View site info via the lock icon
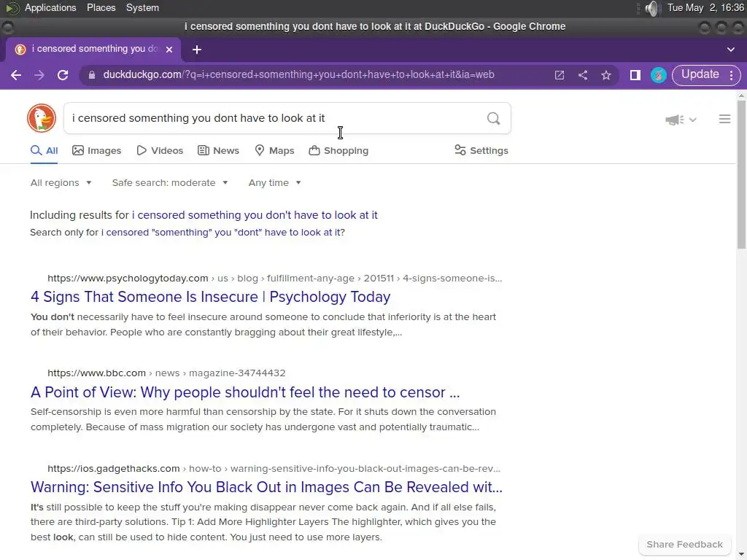Screen dimensions: 747x560 (x=92, y=75)
